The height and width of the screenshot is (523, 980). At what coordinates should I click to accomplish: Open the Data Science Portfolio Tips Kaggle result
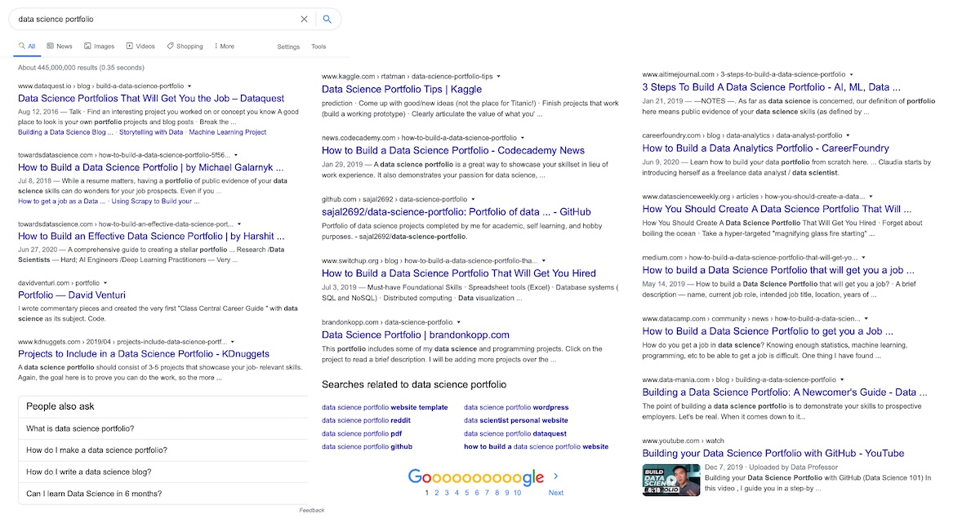[x=402, y=89]
